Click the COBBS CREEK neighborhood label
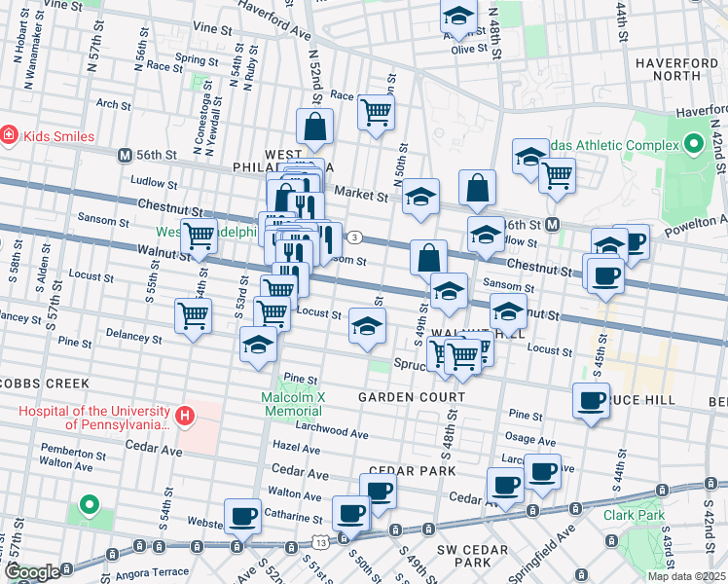Image resolution: width=728 pixels, height=584 pixels. [45, 383]
